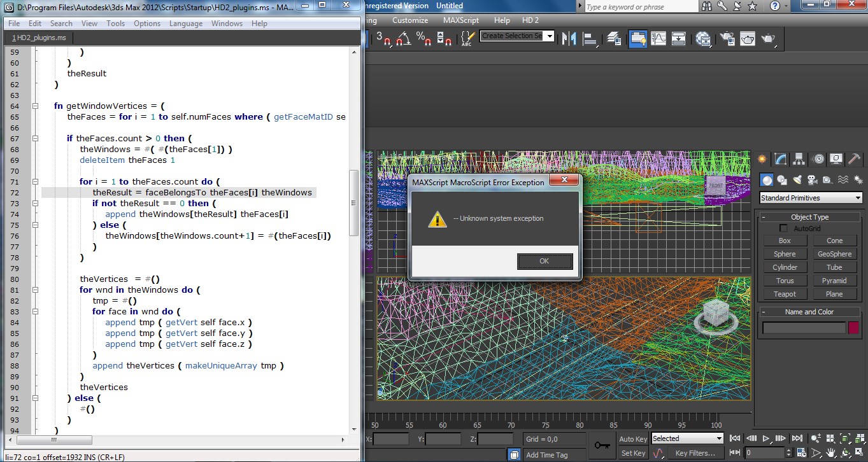Screen dimensions: 868x462
Task: Click the object color swatch
Action: click(x=853, y=328)
